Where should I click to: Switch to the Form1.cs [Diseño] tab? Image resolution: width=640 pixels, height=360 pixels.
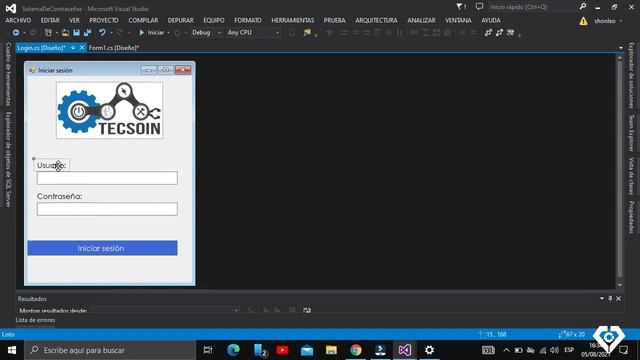114,48
